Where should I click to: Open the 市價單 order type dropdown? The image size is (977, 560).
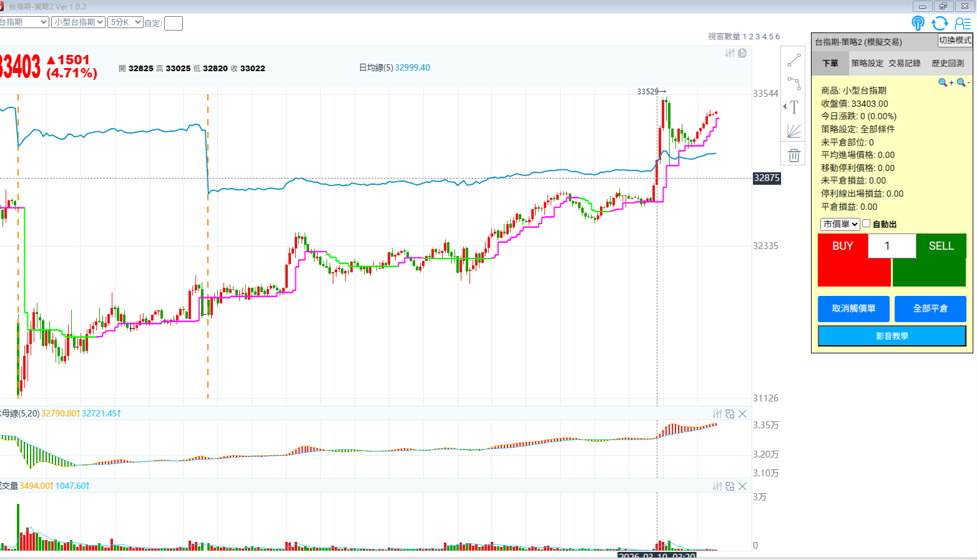point(840,224)
